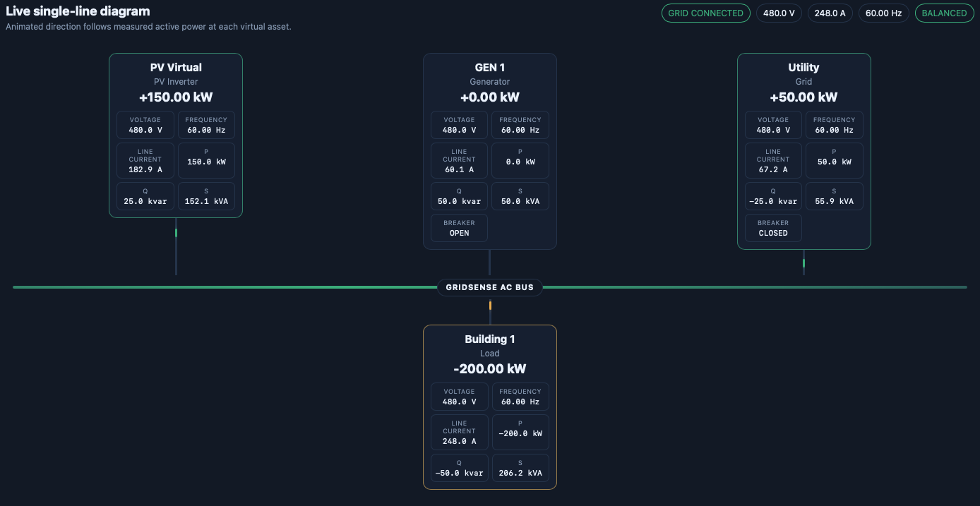
Task: Open the Building 1 card title
Action: (490, 339)
